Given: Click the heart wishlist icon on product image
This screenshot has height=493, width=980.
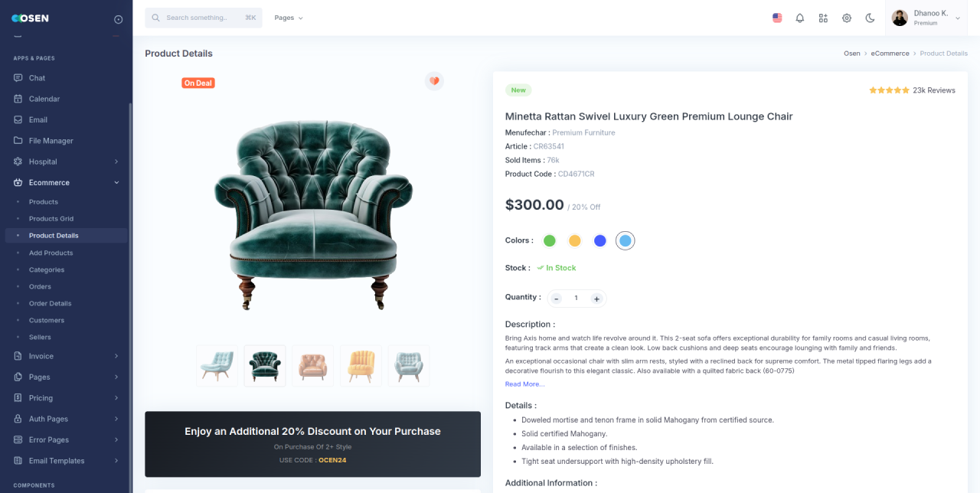Looking at the screenshot, I should pos(434,81).
